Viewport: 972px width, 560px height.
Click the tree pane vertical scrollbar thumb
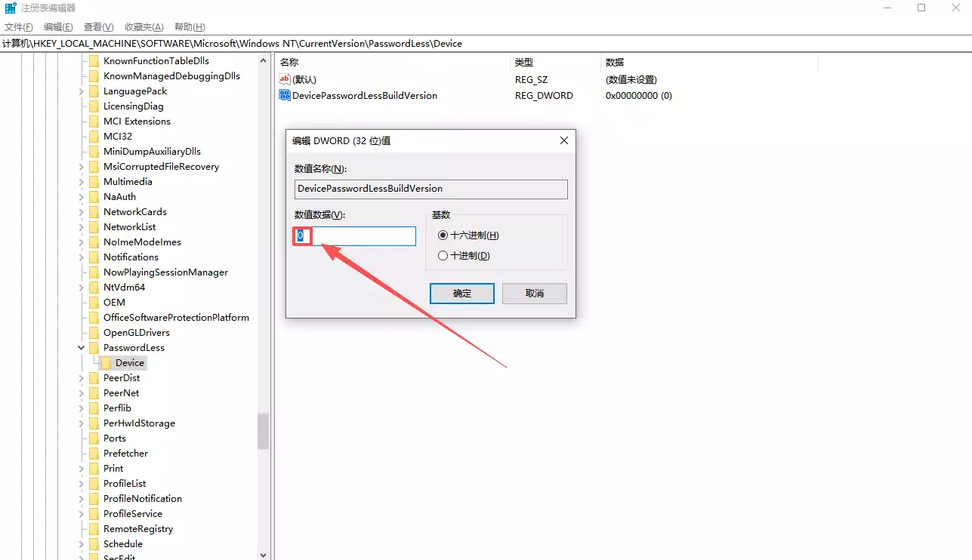coord(263,431)
